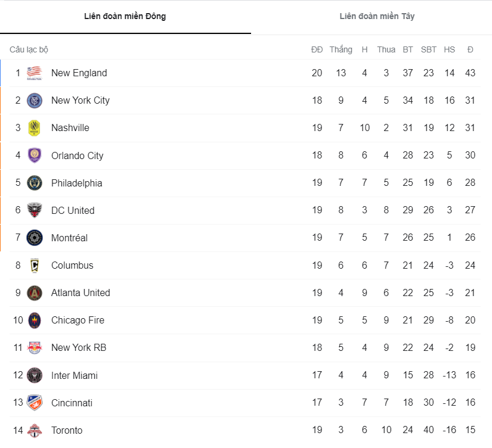Click the Cincinnati crest icon

[x=35, y=403]
